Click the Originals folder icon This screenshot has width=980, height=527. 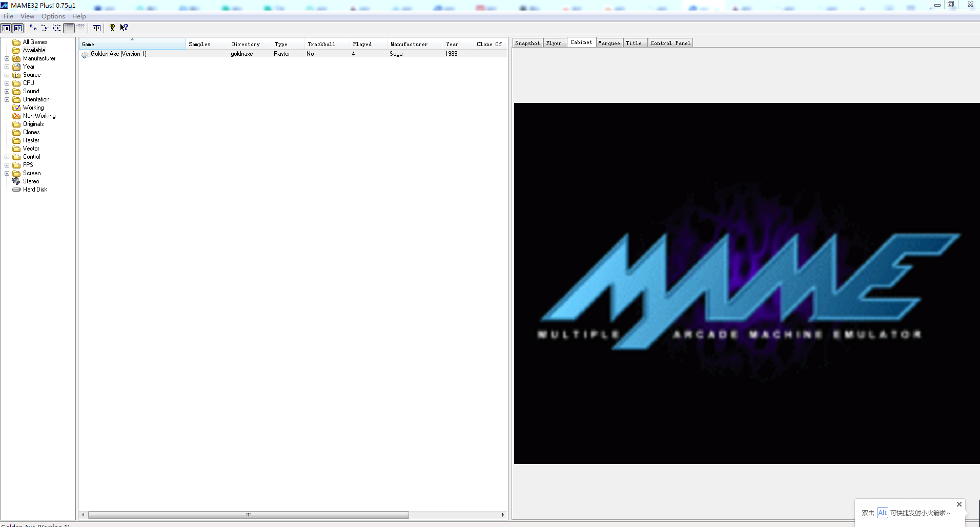pyautogui.click(x=16, y=124)
